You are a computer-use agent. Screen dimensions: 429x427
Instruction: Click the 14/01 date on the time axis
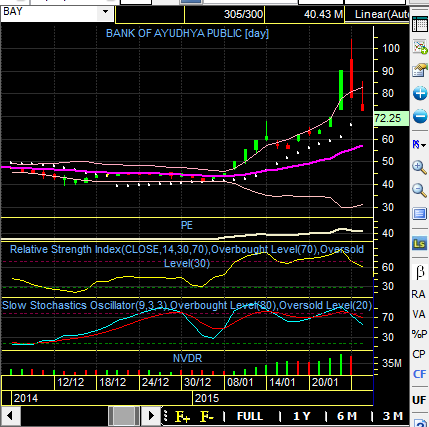[282, 382]
